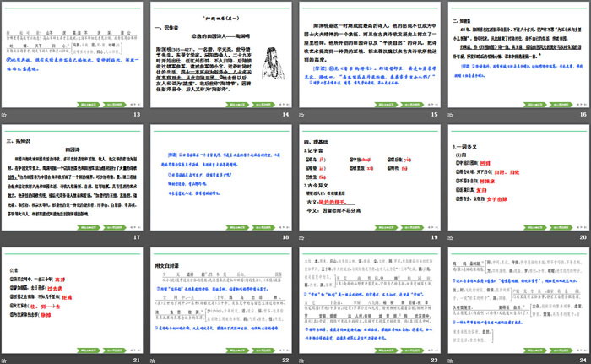Select the slide 17 thumbnail
The image size is (591, 364).
click(73, 175)
